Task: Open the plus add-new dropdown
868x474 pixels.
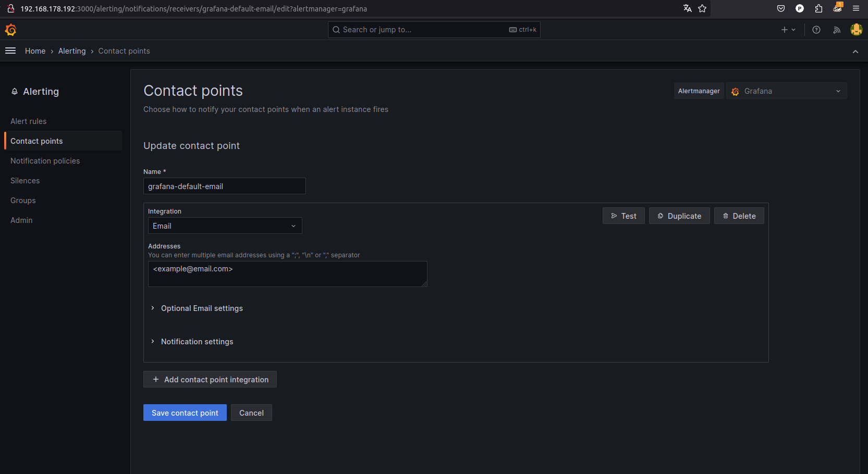Action: [788, 30]
